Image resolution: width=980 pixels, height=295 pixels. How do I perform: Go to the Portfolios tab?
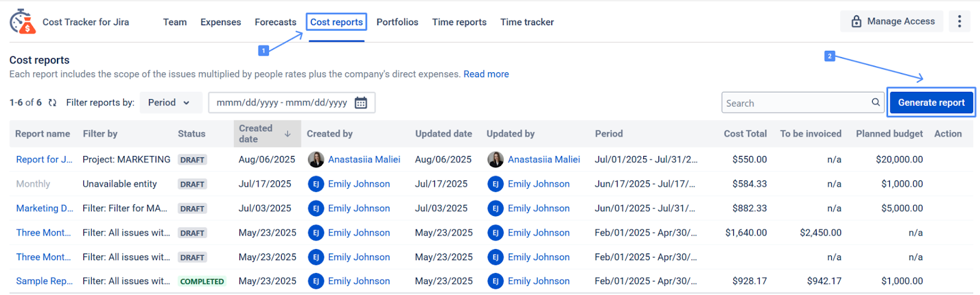pos(397,22)
